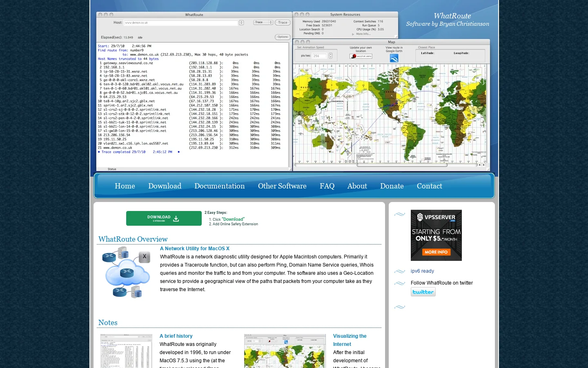Select Other Software in the navigation bar
The image size is (588, 368).
click(282, 186)
